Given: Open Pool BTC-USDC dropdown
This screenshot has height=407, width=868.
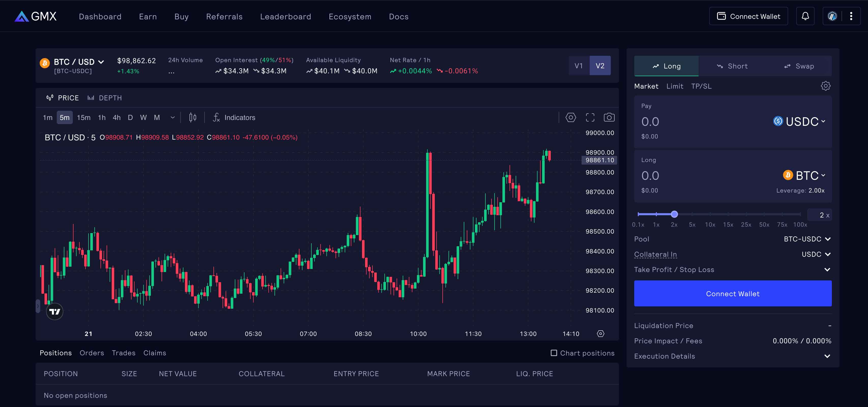Looking at the screenshot, I should [807, 239].
